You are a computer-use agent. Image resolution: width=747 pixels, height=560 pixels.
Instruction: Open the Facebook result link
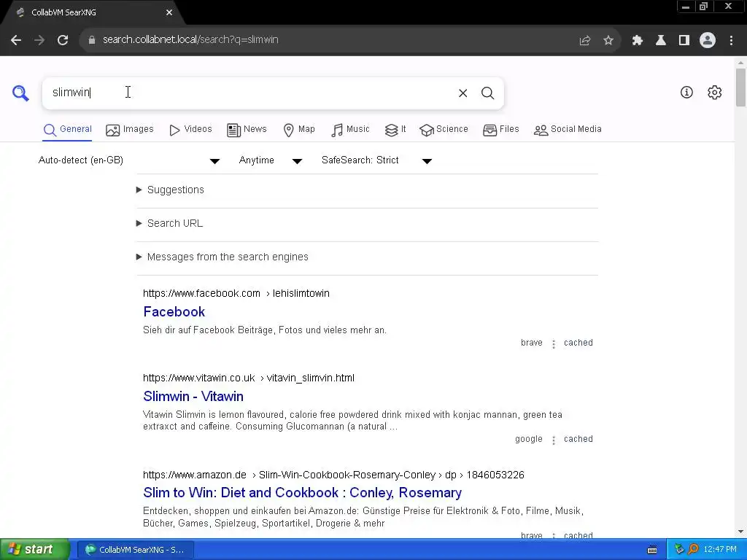[174, 312]
